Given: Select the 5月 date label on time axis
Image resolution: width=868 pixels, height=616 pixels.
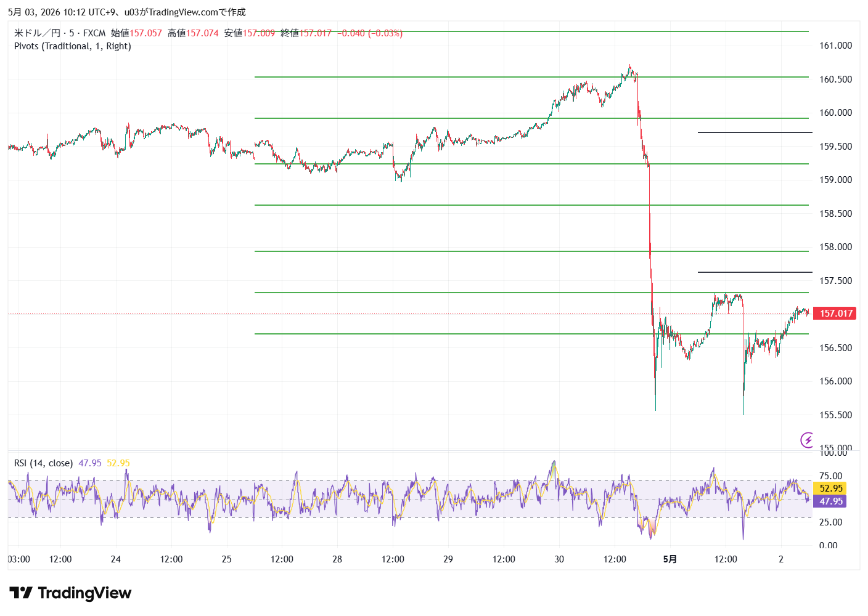Looking at the screenshot, I should (670, 559).
